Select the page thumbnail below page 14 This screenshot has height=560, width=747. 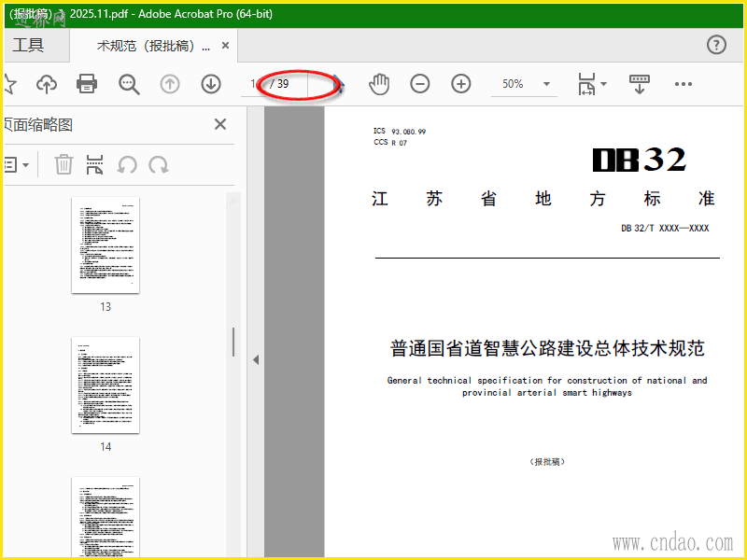tap(106, 517)
